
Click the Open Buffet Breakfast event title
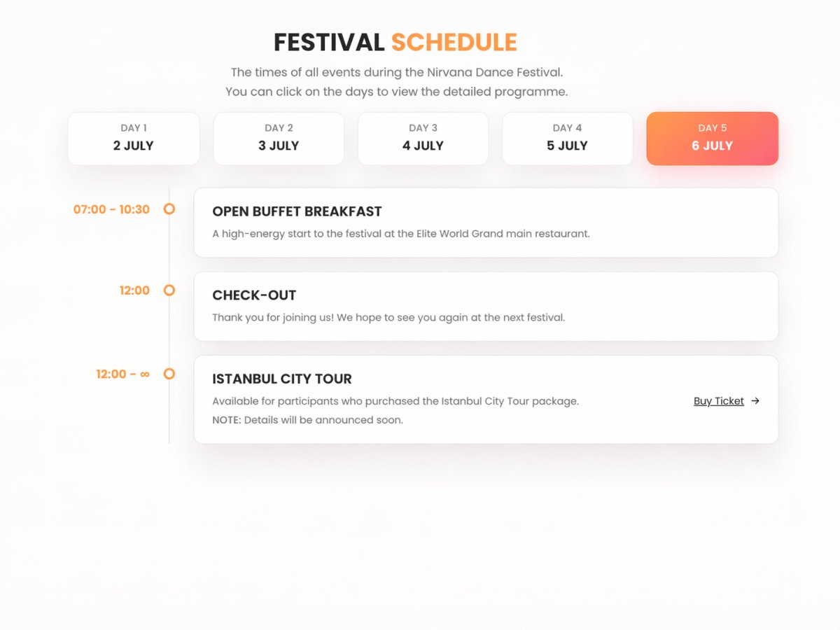point(297,211)
